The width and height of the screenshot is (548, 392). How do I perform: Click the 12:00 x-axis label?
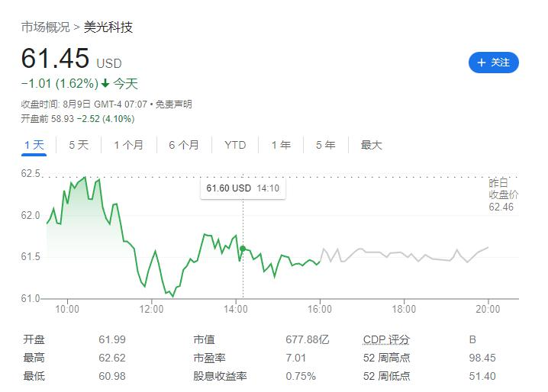pos(151,309)
